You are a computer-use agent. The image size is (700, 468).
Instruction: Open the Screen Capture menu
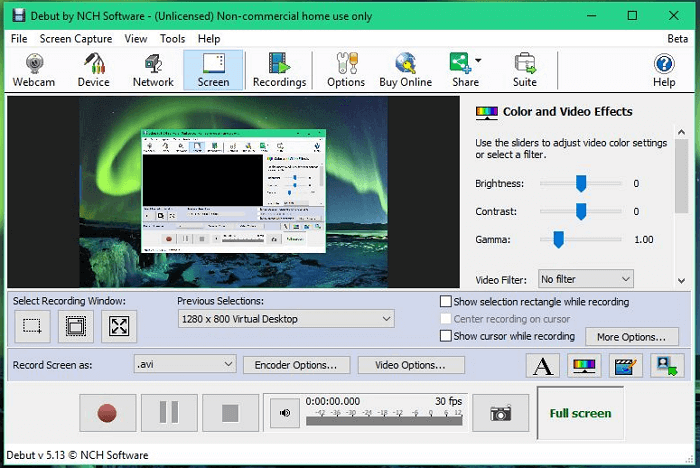[x=75, y=39]
